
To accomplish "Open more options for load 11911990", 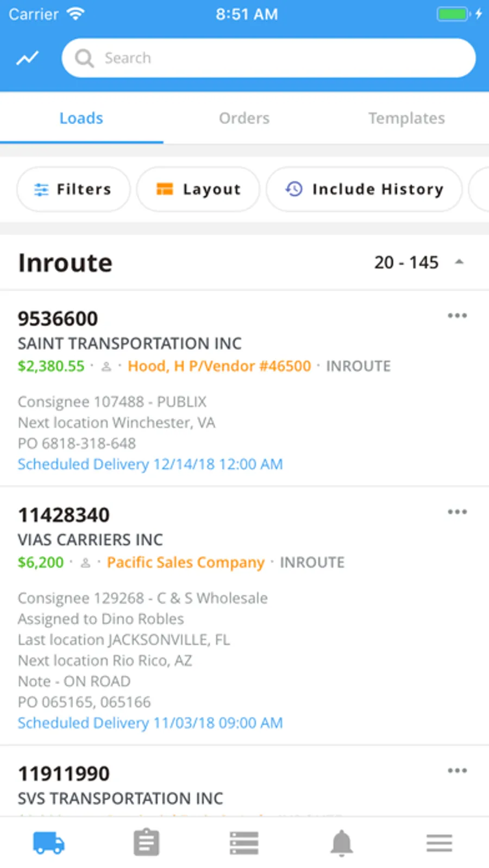I will (x=457, y=770).
